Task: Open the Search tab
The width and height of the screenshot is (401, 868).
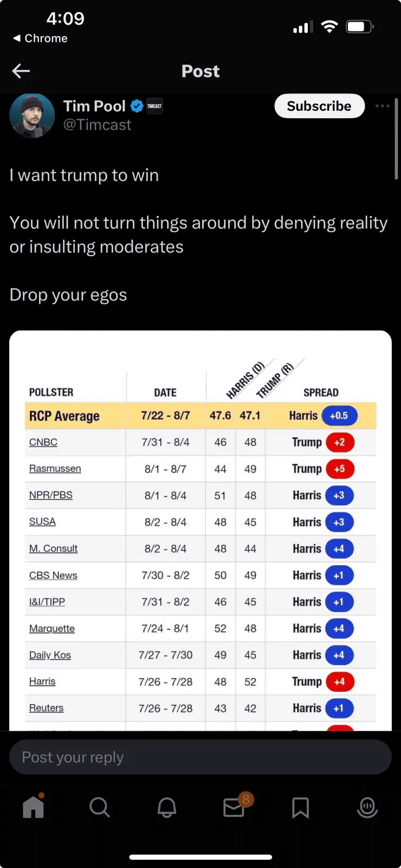Action: (100, 807)
